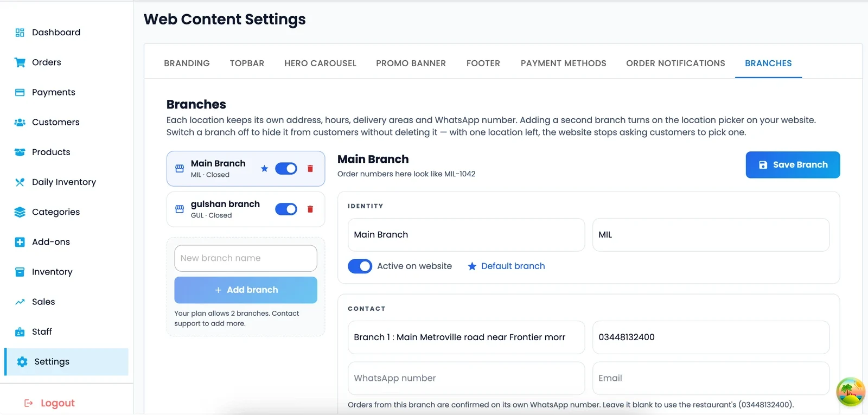868x415 pixels.
Task: Focus the WhatsApp number field
Action: (x=467, y=378)
